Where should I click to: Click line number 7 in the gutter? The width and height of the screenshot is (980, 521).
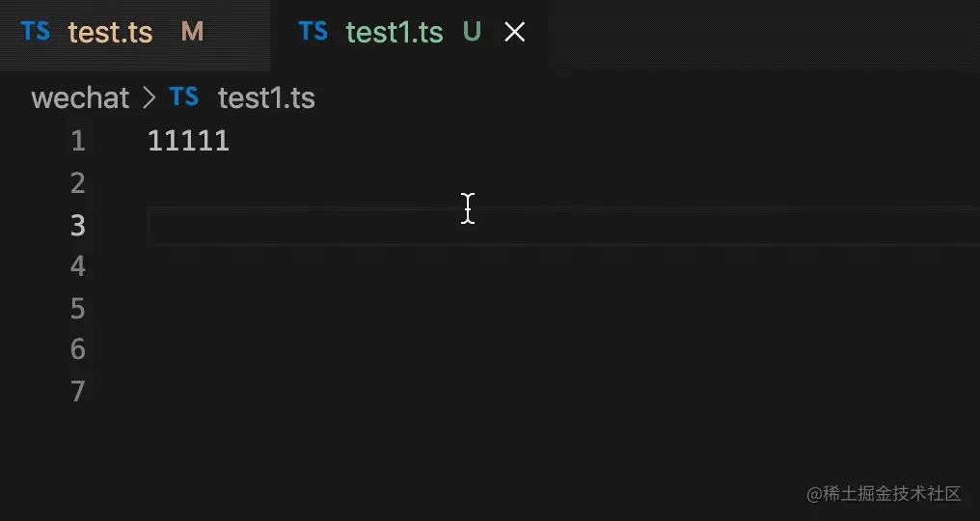(78, 392)
